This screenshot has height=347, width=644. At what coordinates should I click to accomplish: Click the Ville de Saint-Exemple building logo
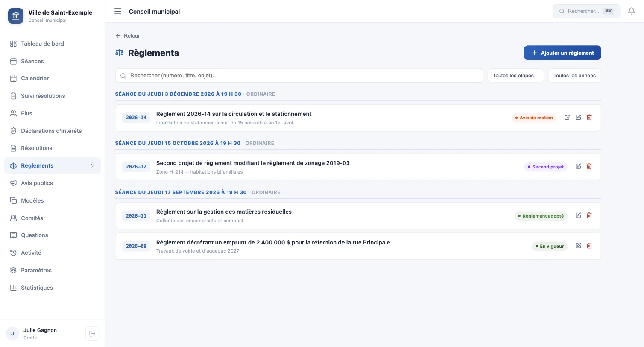point(16,16)
